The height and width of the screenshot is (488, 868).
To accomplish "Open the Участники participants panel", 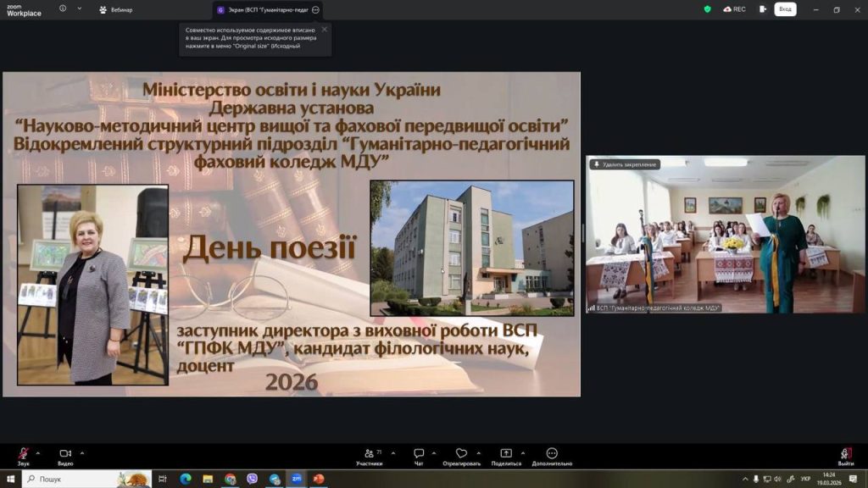I will point(369,454).
